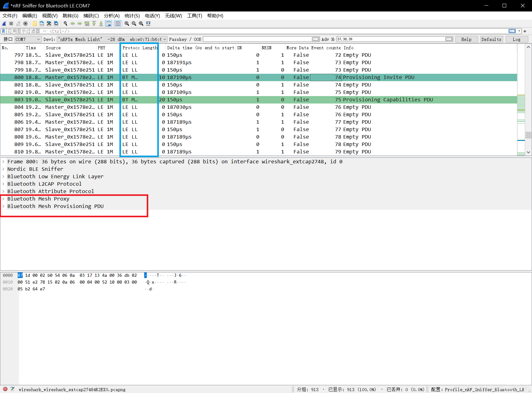Select packet 800 Provisioning Invite PDU
The image size is (532, 393).
coord(258,77)
